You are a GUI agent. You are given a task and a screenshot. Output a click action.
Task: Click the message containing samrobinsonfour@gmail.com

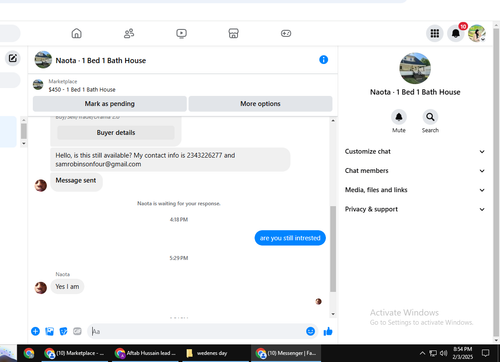(170, 160)
